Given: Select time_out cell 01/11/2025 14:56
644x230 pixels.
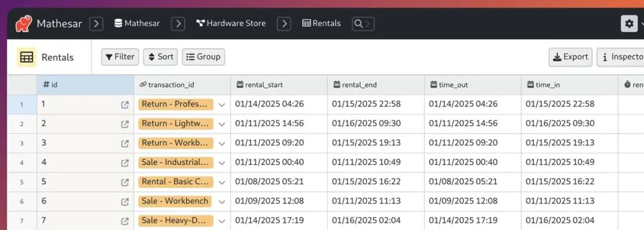Looking at the screenshot, I should click(473, 124).
